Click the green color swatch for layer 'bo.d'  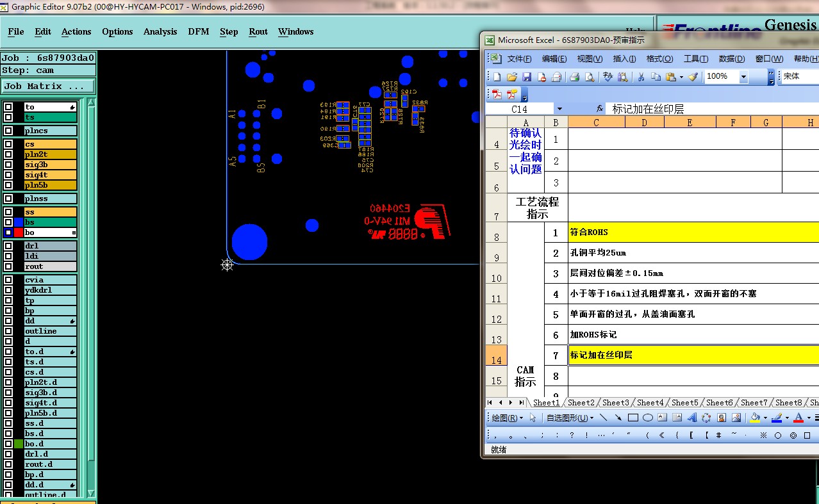click(19, 444)
